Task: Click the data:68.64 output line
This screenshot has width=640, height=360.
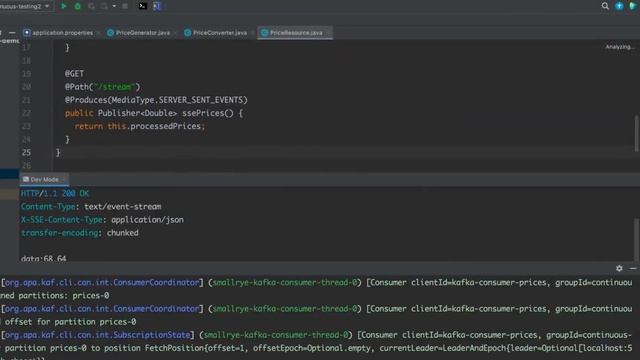Action: [43, 258]
